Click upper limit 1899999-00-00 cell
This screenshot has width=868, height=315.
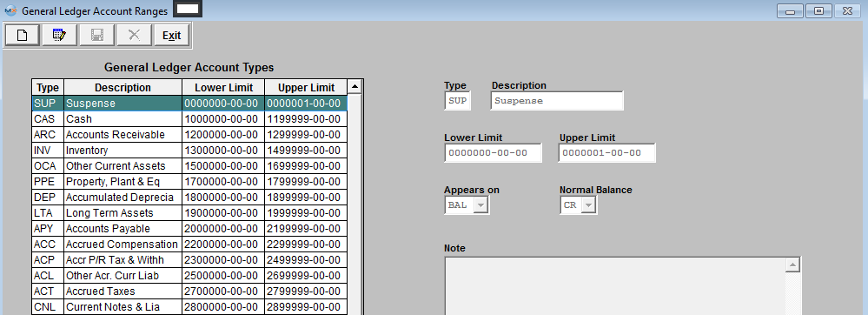306,198
